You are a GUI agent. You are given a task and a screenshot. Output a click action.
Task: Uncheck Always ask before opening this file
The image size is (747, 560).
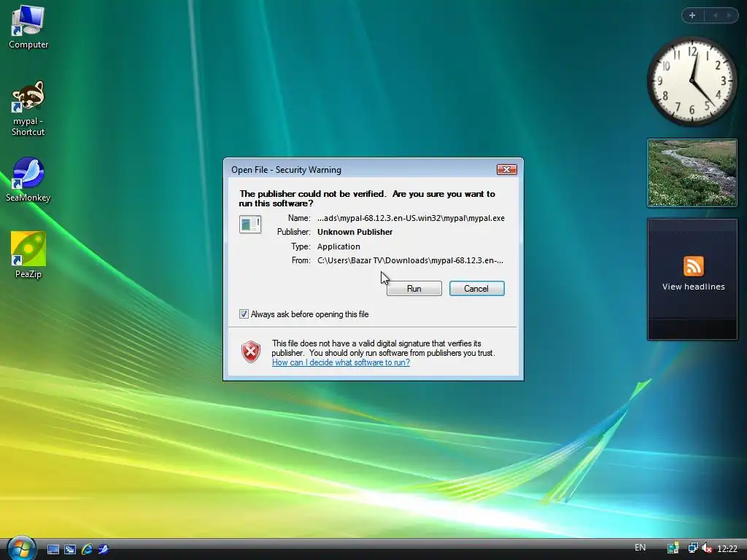click(x=244, y=314)
